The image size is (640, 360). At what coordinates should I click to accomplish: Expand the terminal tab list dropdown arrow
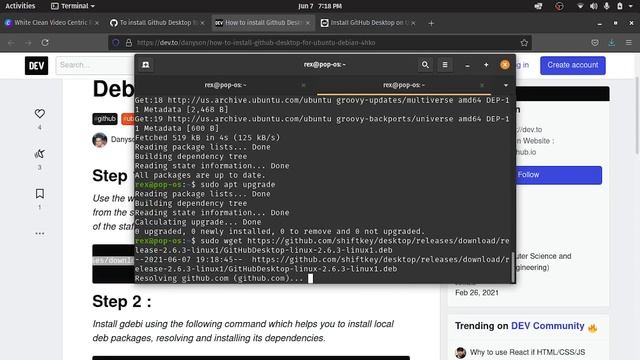506,85
